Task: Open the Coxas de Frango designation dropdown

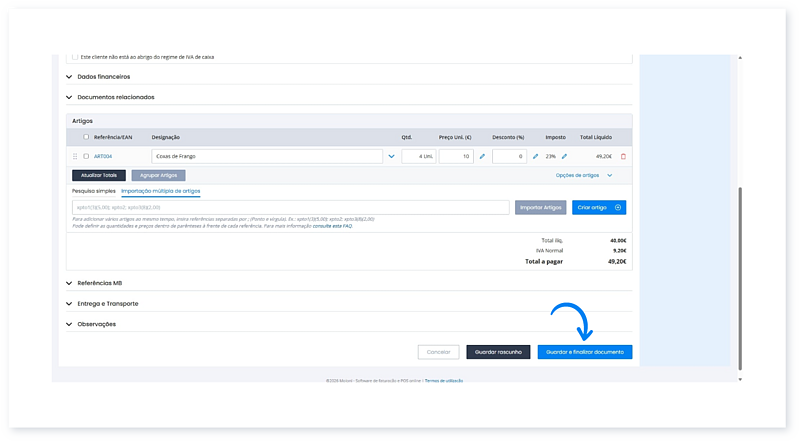Action: [391, 156]
